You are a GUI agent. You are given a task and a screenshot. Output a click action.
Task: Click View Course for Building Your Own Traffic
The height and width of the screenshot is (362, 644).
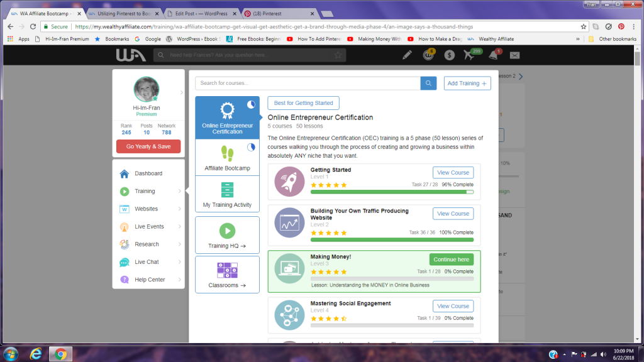[x=453, y=214]
